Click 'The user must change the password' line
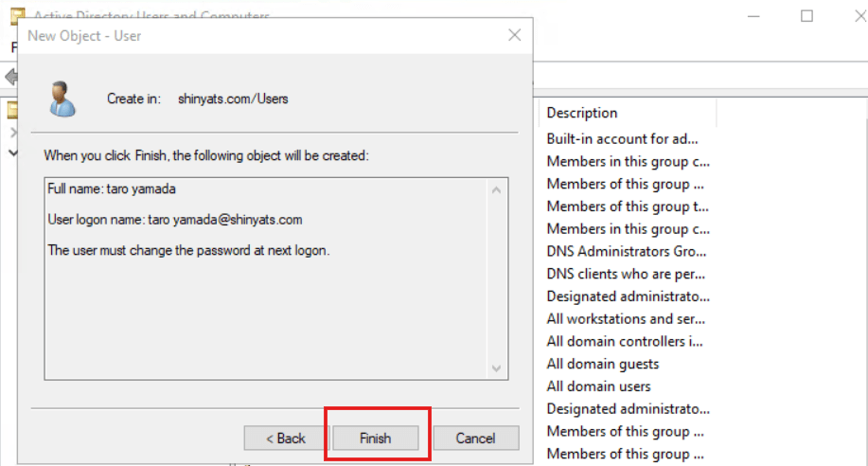 click(x=188, y=250)
